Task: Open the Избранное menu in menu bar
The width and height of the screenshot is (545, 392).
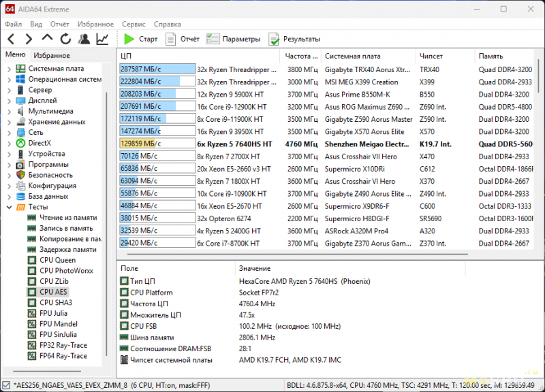Action: click(x=95, y=24)
